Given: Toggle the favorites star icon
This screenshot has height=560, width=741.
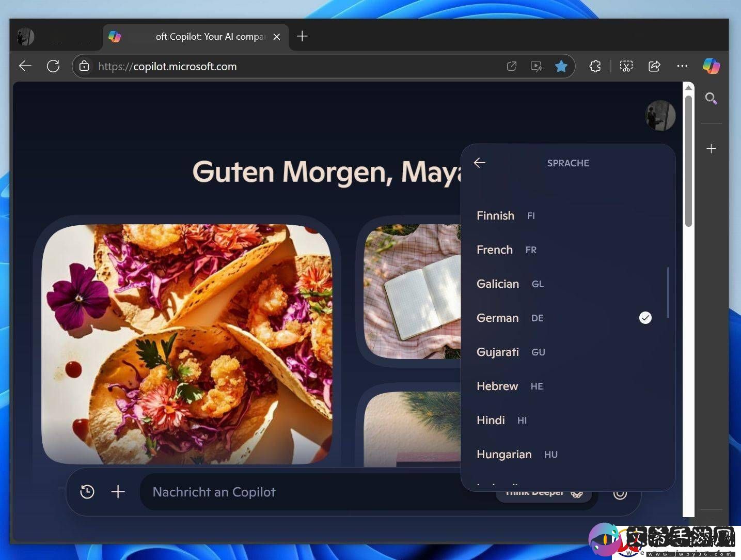Looking at the screenshot, I should (561, 66).
